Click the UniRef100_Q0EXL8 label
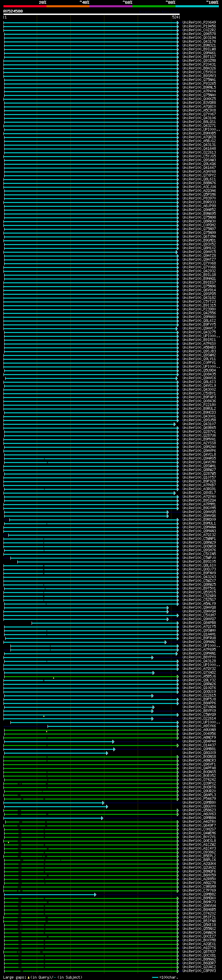The image size is (222, 980). pos(199,841)
